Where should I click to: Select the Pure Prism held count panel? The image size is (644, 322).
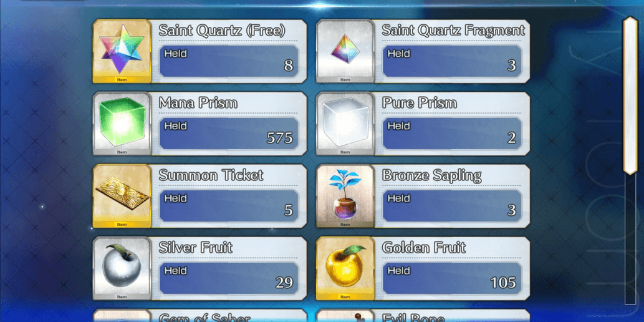point(452,134)
